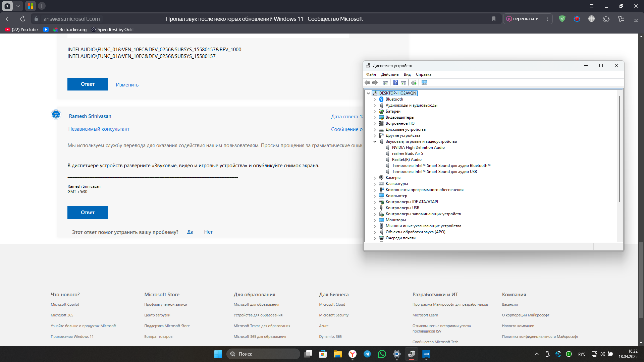The image size is (644, 362).
Task: Reload the browser page
Action: [23, 19]
